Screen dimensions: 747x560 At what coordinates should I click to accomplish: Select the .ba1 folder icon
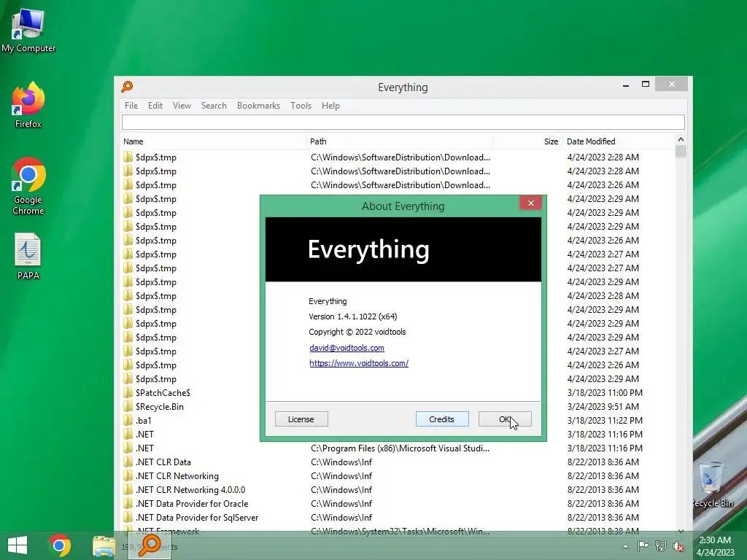tap(128, 420)
